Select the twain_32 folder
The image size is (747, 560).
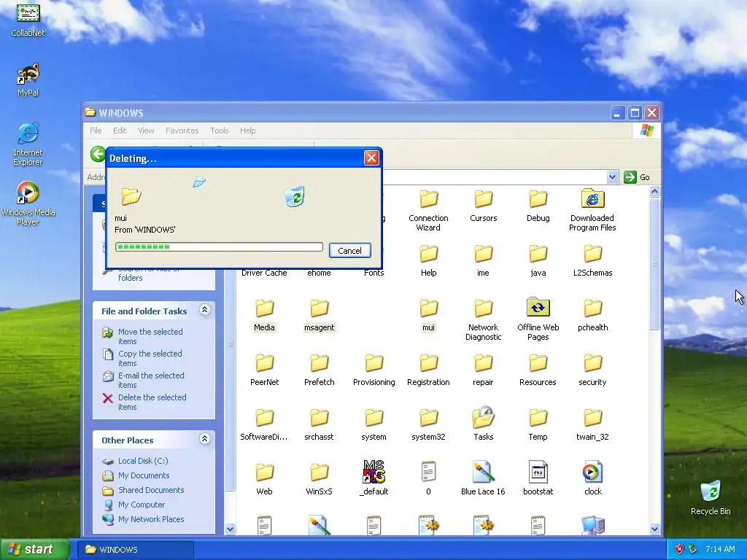tap(592, 425)
